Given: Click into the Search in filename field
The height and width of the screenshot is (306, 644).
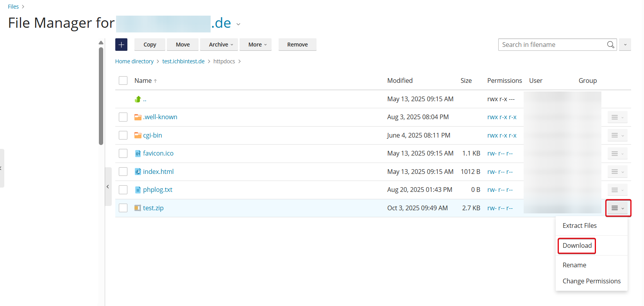Looking at the screenshot, I should 553,45.
